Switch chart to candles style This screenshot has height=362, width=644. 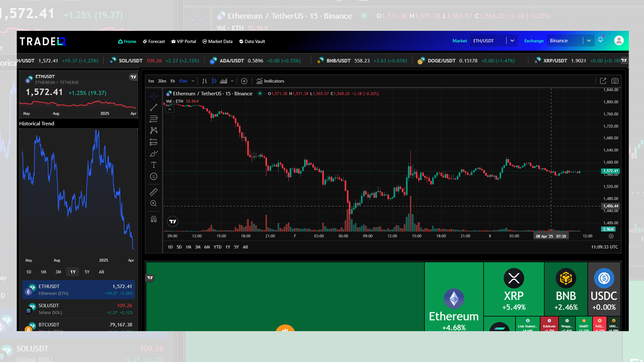[214, 81]
